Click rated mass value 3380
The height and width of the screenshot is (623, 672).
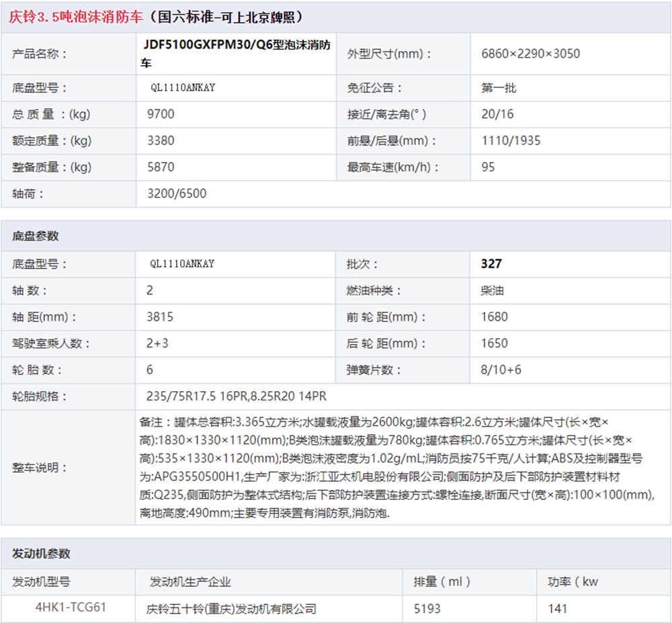click(161, 140)
